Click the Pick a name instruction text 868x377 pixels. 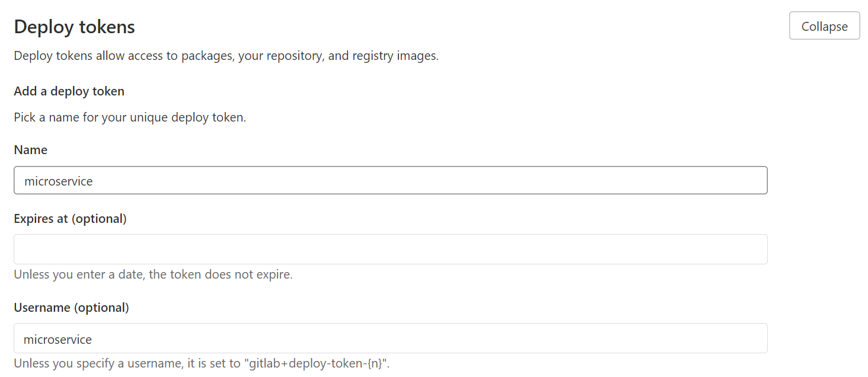pos(130,117)
